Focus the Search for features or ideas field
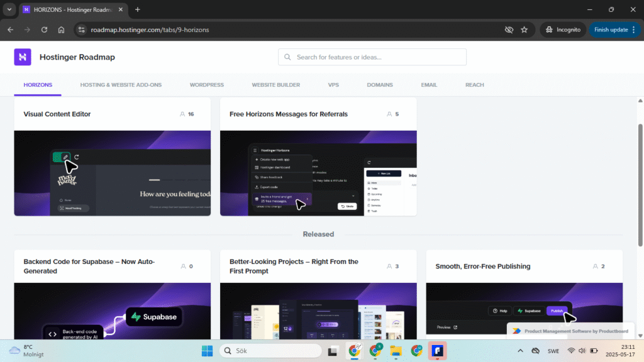The height and width of the screenshot is (362, 644). point(372,57)
